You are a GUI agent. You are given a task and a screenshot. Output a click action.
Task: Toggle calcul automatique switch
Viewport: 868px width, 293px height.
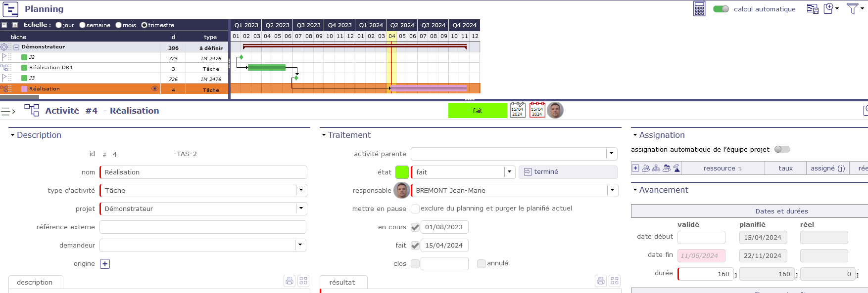721,9
